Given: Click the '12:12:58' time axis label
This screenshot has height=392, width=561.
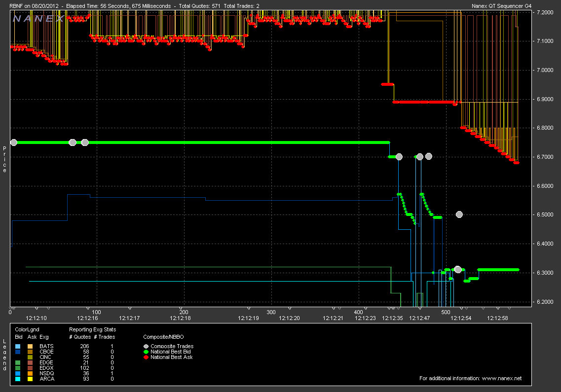Looking at the screenshot, I should pos(497,319).
